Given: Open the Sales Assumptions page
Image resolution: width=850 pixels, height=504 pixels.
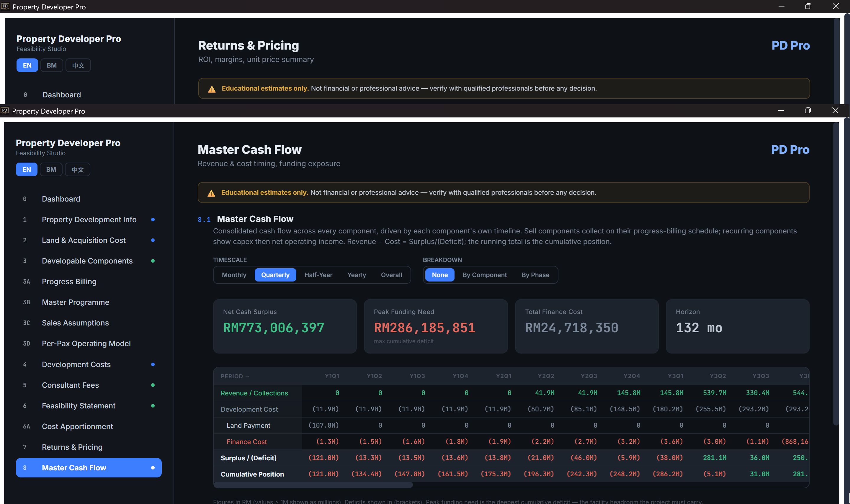Looking at the screenshot, I should click(x=89, y=323).
